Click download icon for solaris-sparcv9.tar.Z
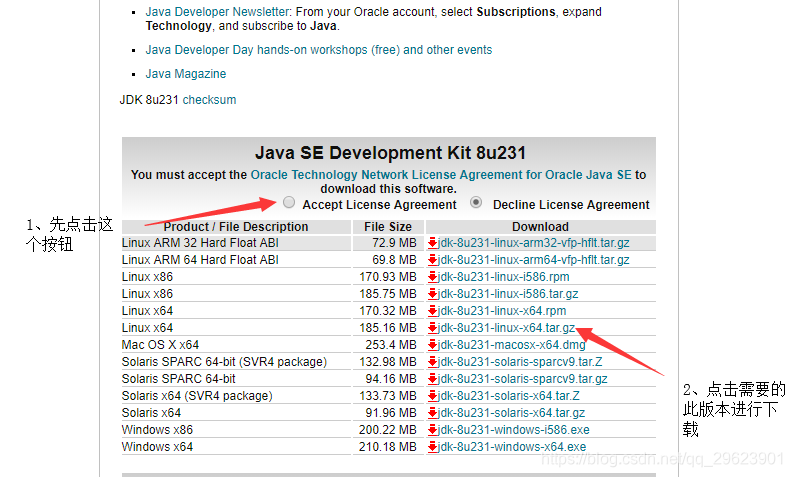 [x=432, y=362]
